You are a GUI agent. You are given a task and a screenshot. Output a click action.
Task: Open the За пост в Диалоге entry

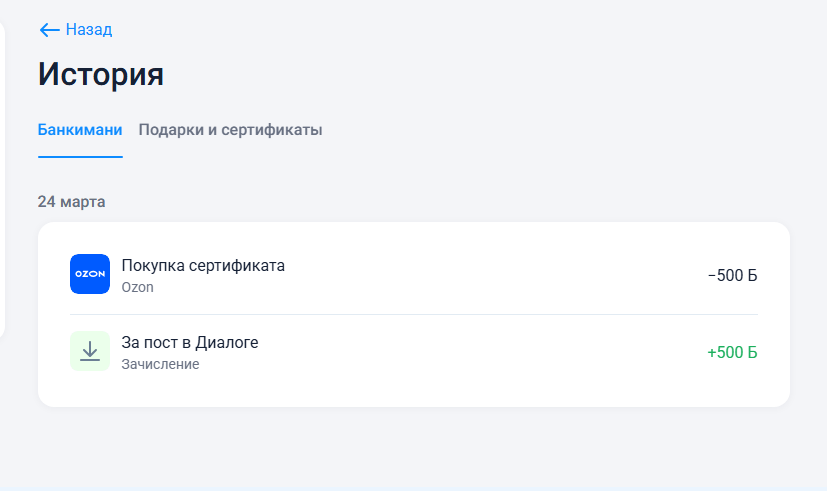tap(414, 352)
